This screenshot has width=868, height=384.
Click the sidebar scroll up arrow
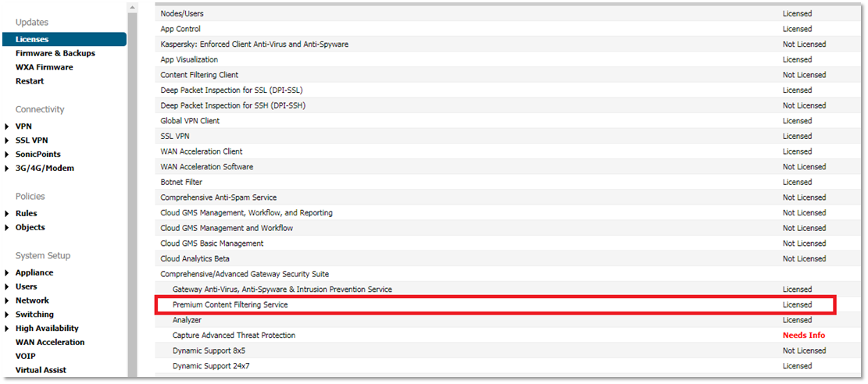click(x=132, y=8)
